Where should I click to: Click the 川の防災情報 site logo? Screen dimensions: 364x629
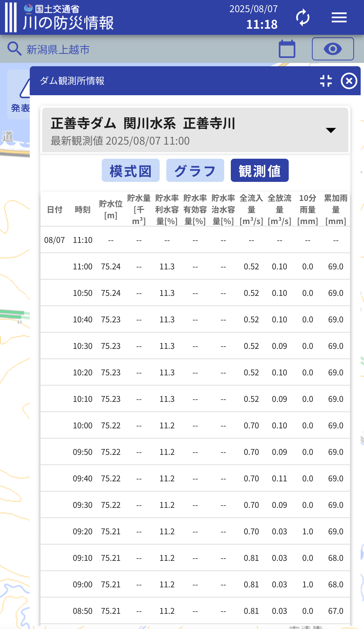(60, 17)
